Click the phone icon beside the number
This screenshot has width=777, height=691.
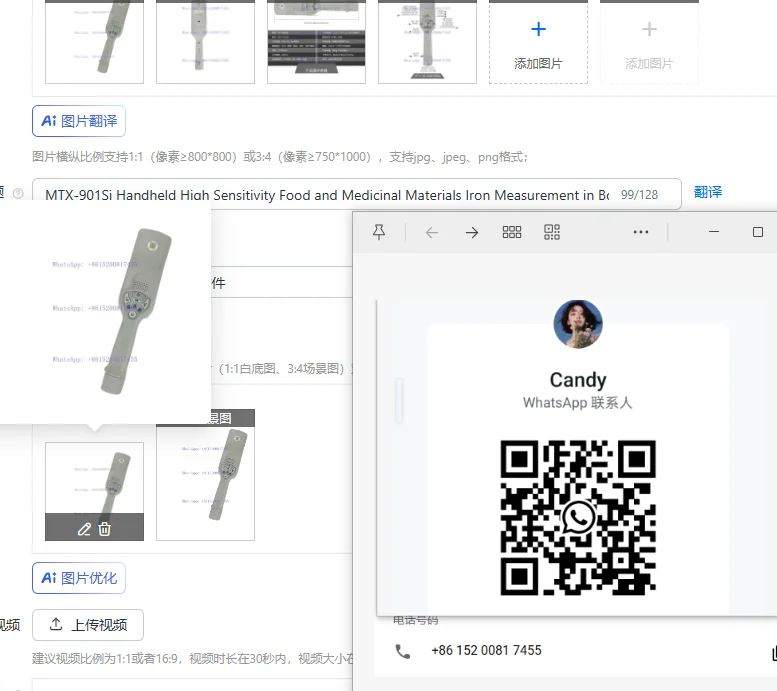403,651
